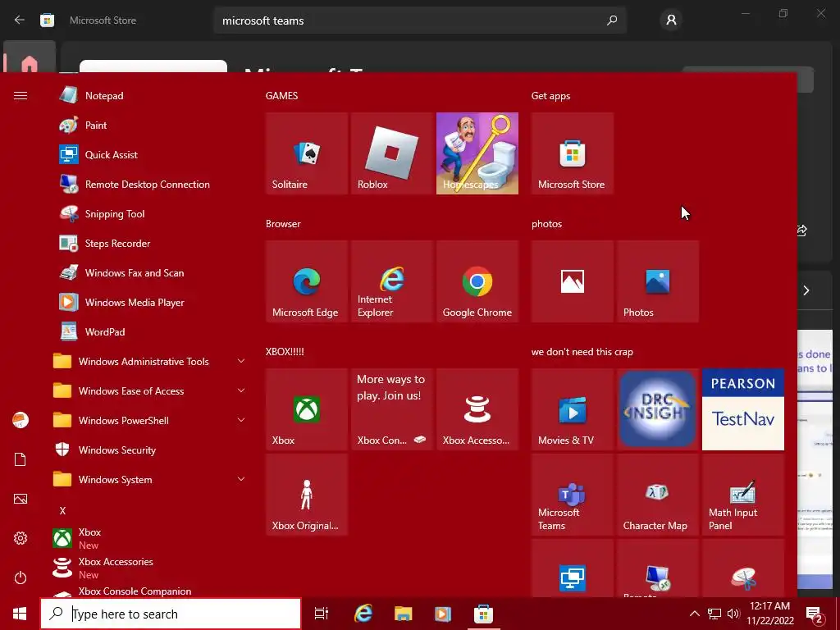Click search magnifier in Microsoft Store
The image size is (840, 630).
tap(612, 21)
